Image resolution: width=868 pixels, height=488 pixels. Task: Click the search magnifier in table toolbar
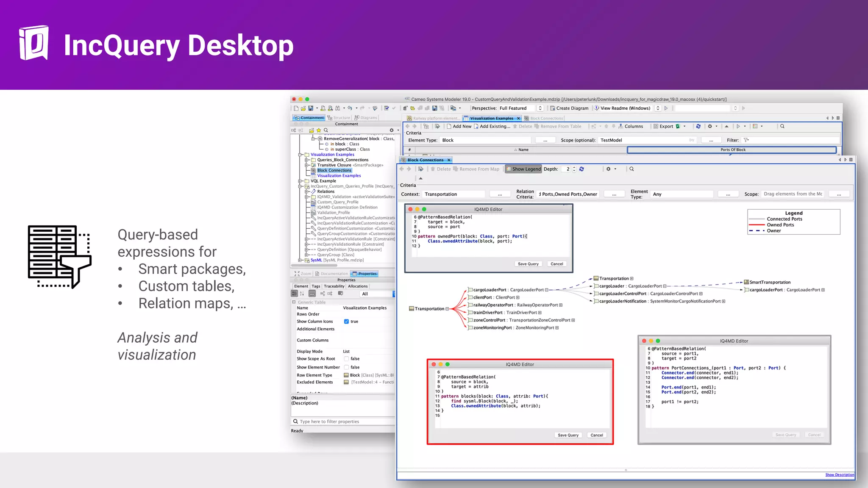tap(782, 126)
